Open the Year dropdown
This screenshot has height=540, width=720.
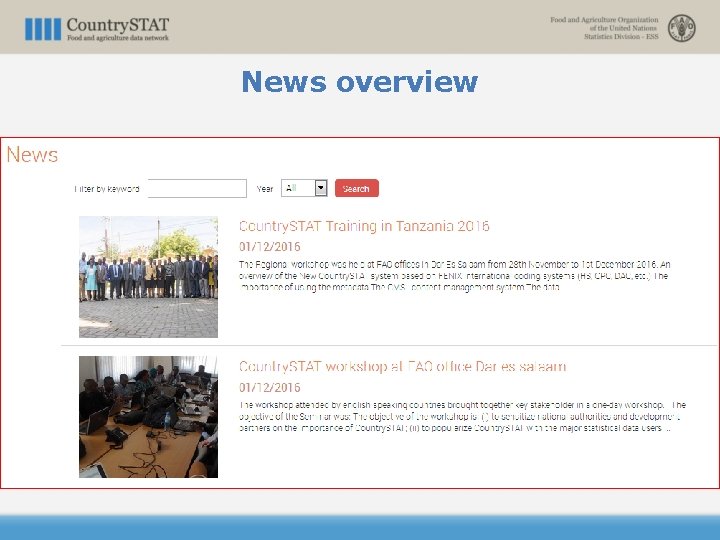pos(304,188)
